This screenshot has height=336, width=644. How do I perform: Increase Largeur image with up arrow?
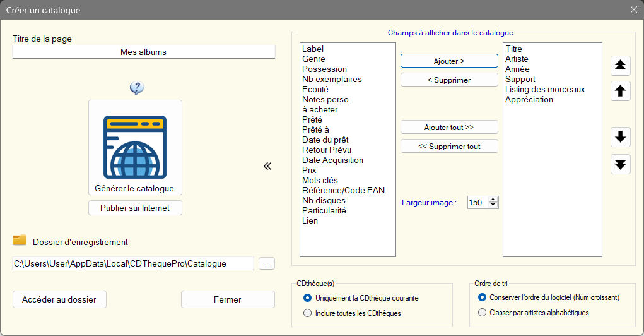point(493,200)
